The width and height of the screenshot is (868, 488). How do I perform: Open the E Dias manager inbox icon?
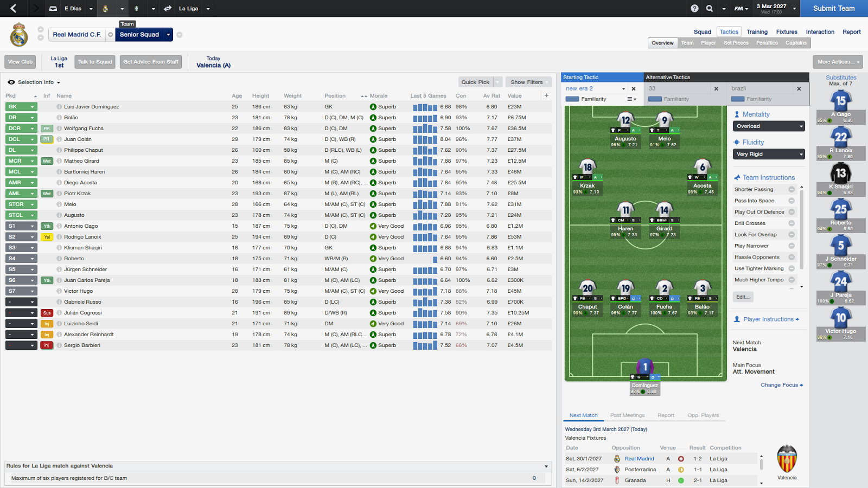point(53,9)
